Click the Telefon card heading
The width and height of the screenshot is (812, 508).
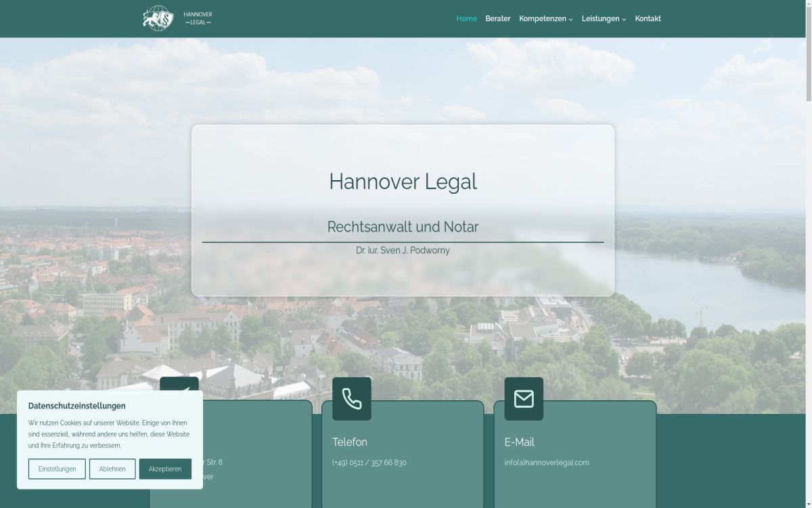coord(350,442)
